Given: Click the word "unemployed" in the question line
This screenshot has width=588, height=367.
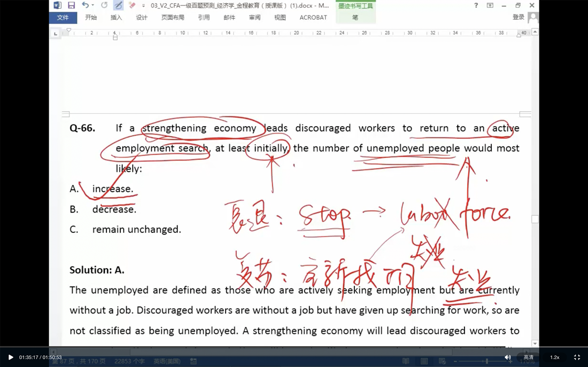Looking at the screenshot, I should (x=395, y=149).
